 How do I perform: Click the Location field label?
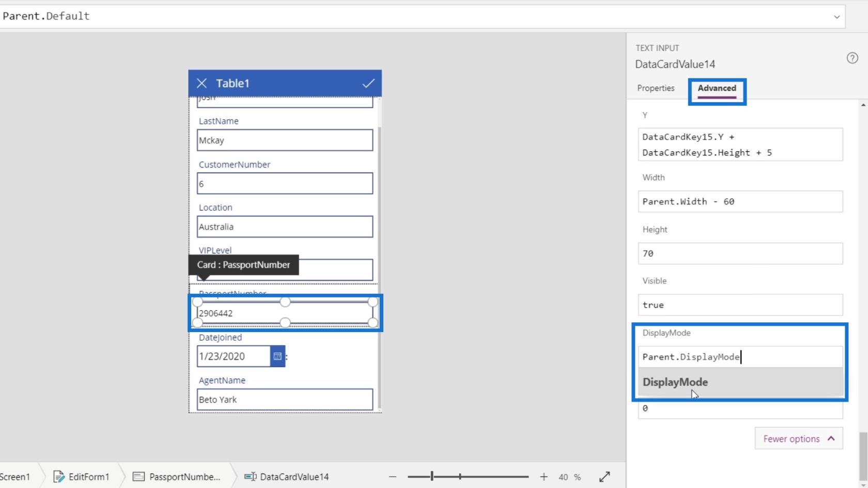[215, 207]
